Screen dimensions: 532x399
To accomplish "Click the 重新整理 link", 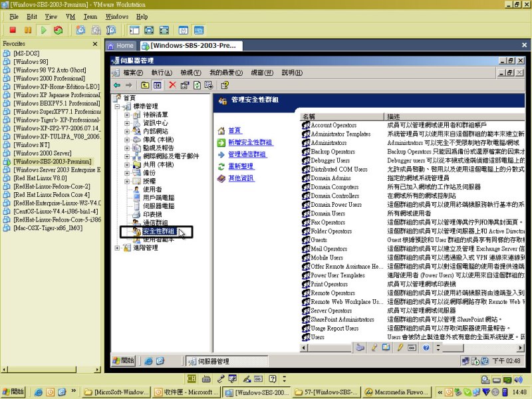I will pyautogui.click(x=241, y=166).
